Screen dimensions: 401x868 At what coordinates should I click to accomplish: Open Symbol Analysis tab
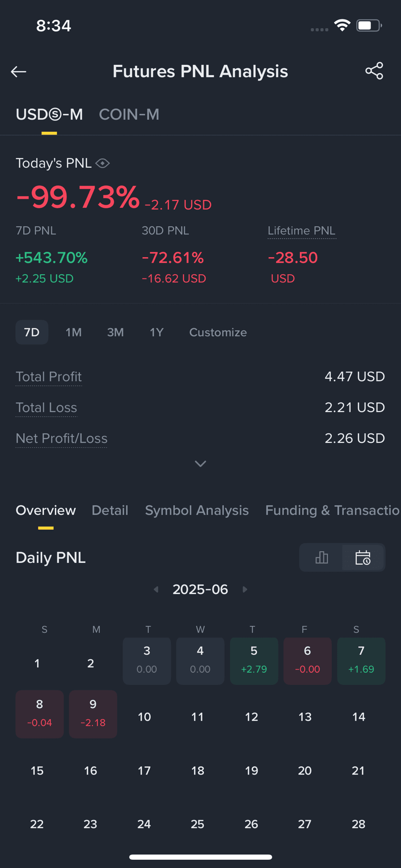pyautogui.click(x=197, y=510)
